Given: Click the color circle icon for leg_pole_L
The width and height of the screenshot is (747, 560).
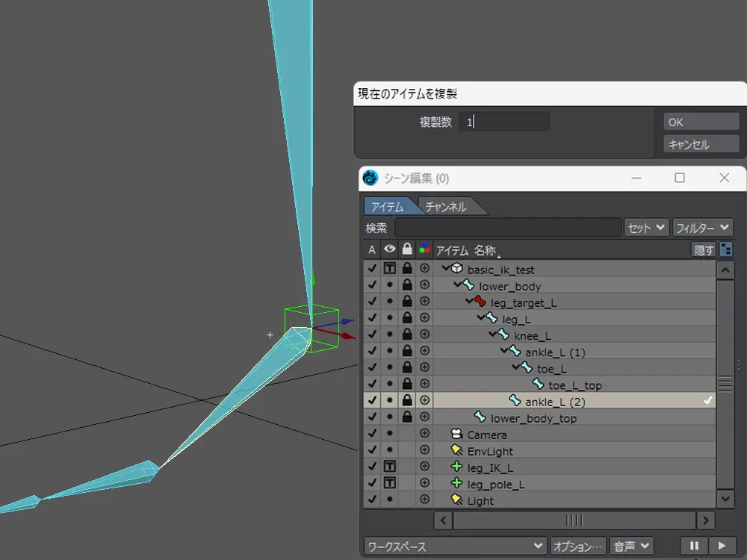Looking at the screenshot, I should pos(425,484).
